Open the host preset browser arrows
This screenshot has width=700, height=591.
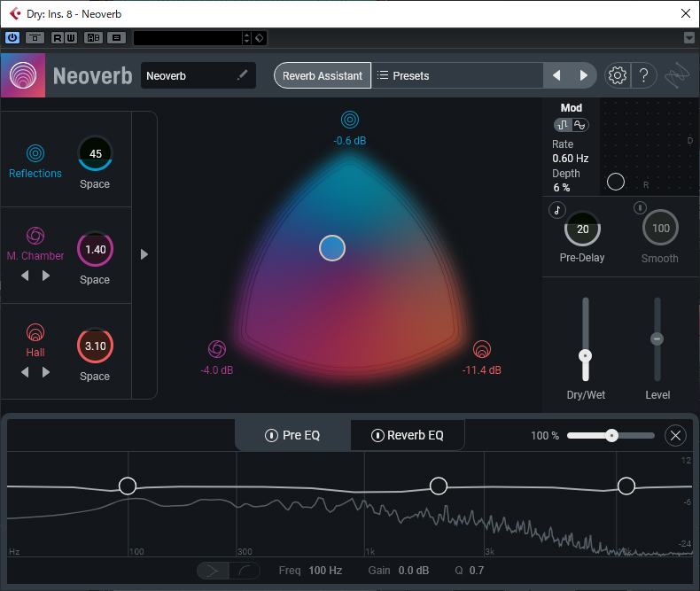[x=246, y=38]
